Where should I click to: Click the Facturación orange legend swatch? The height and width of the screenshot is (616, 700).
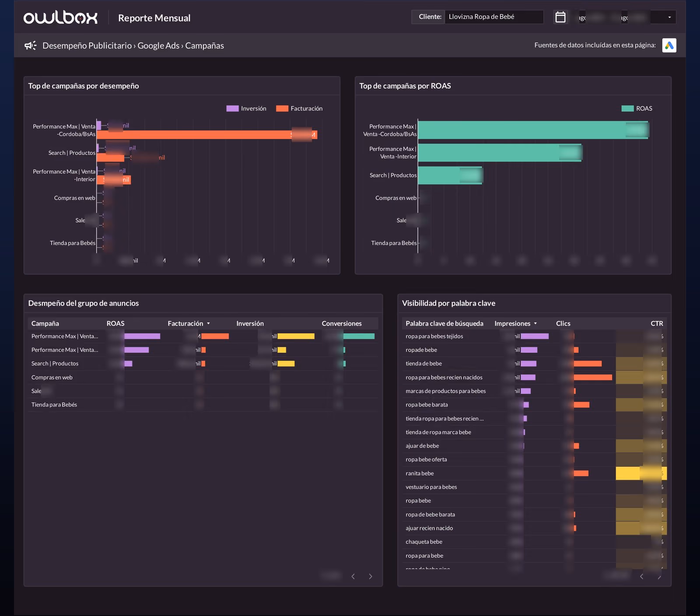click(282, 108)
